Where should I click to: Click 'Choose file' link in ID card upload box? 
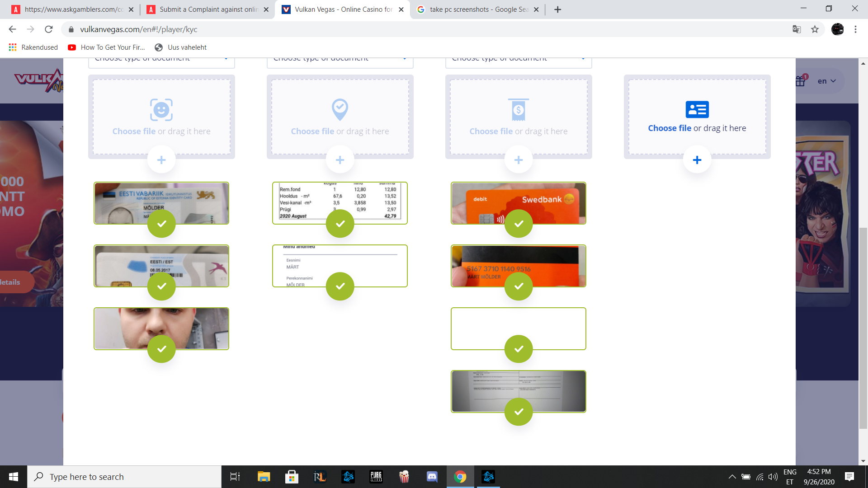670,128
